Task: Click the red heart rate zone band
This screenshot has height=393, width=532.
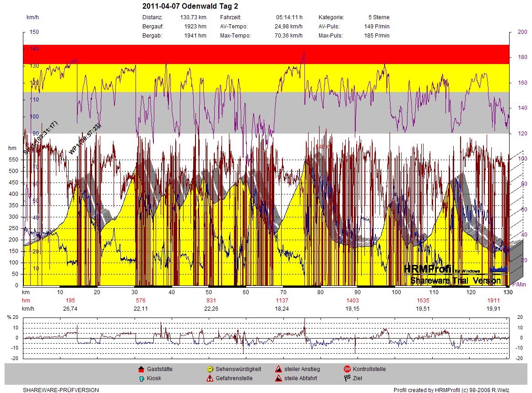Action: [x=266, y=54]
